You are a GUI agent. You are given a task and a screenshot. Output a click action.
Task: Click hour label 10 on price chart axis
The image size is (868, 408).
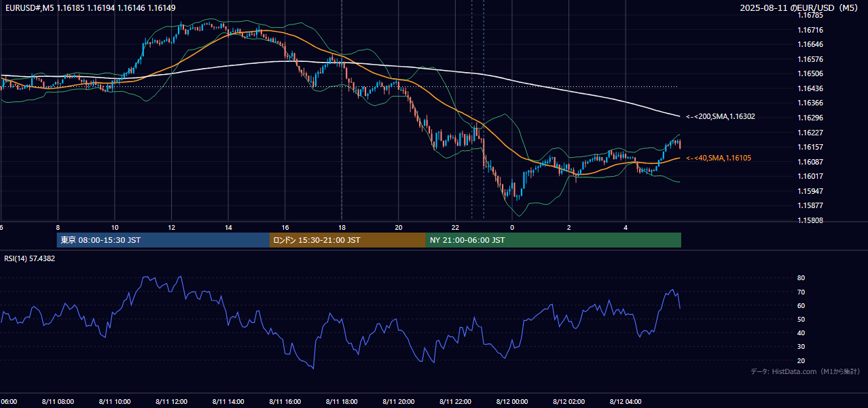pyautogui.click(x=115, y=228)
